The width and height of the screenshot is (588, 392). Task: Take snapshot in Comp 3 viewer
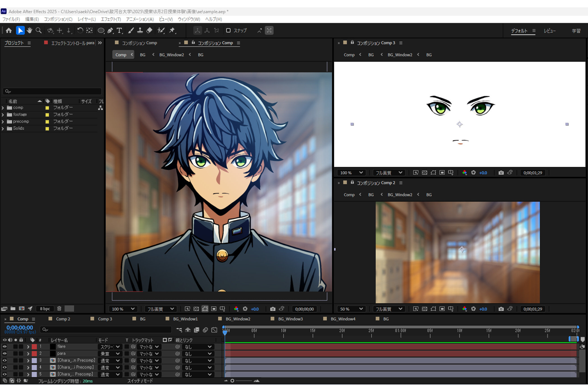click(501, 173)
